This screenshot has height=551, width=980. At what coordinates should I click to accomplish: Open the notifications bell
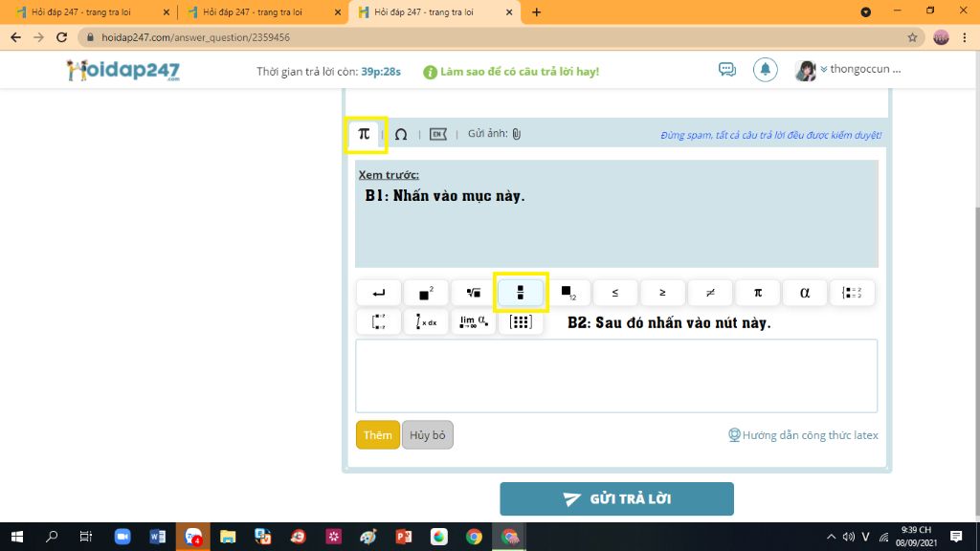pos(765,70)
